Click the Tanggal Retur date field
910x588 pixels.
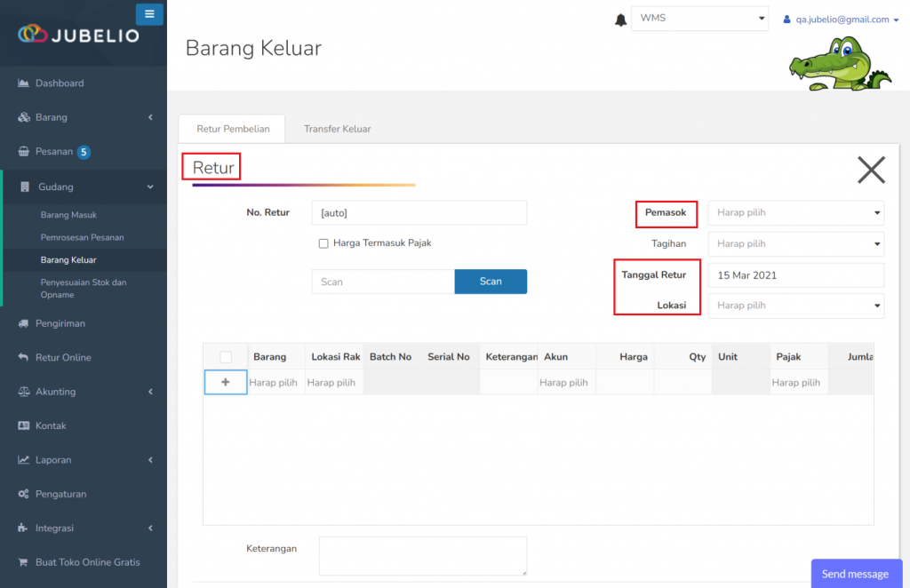[795, 275]
